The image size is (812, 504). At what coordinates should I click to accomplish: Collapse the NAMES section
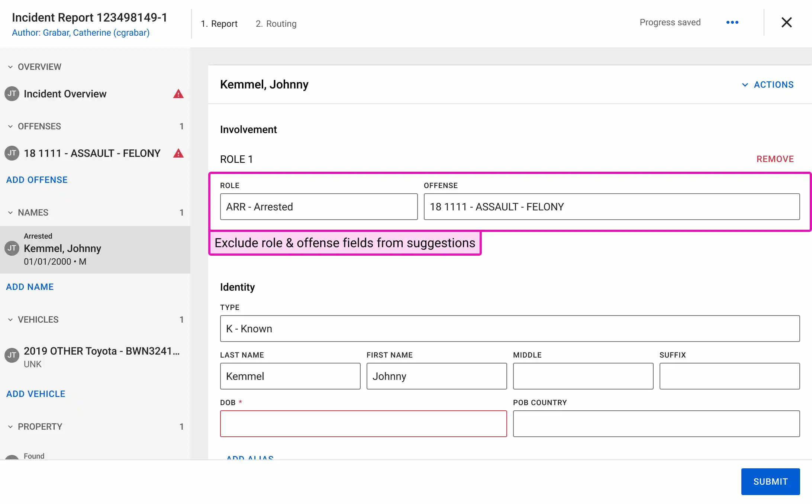(x=10, y=212)
